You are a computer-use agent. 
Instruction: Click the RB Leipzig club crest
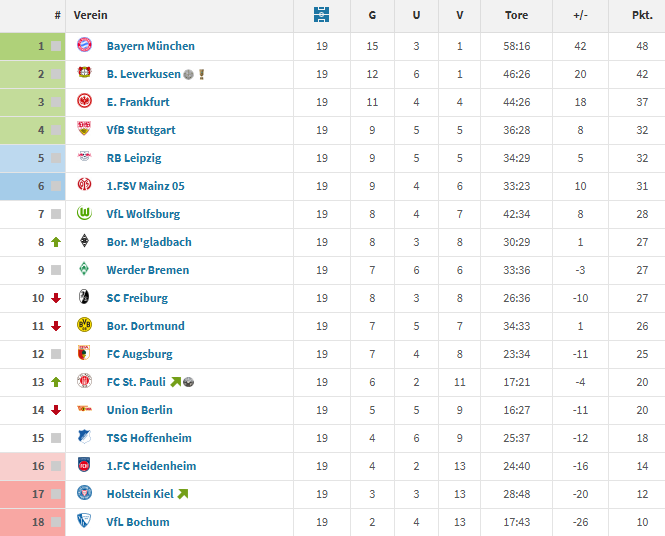coord(85,158)
